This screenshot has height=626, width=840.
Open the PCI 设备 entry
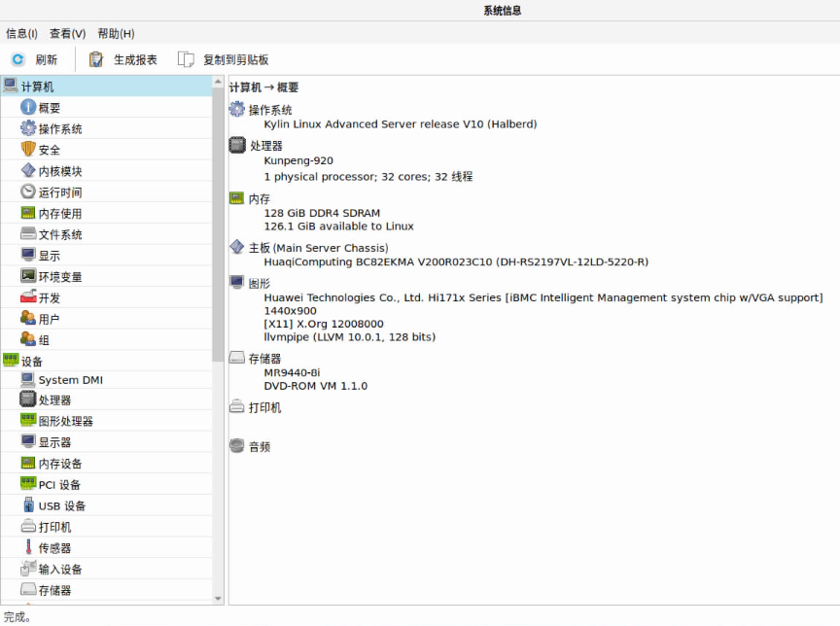(x=59, y=485)
